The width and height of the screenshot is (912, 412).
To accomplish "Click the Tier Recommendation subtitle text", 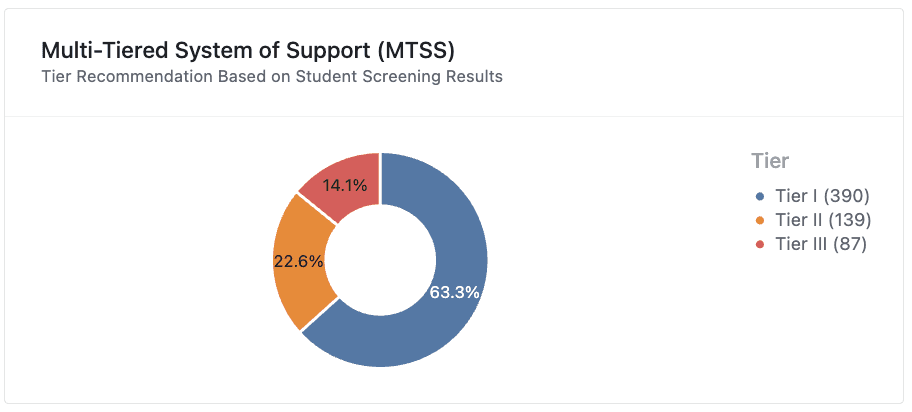I will 272,76.
